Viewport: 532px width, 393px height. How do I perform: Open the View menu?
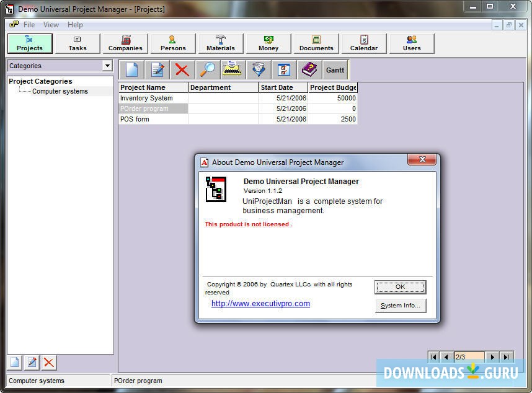[x=51, y=25]
